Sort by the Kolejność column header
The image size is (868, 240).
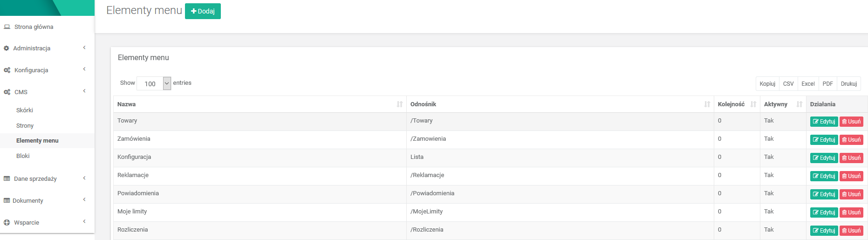[x=731, y=104]
